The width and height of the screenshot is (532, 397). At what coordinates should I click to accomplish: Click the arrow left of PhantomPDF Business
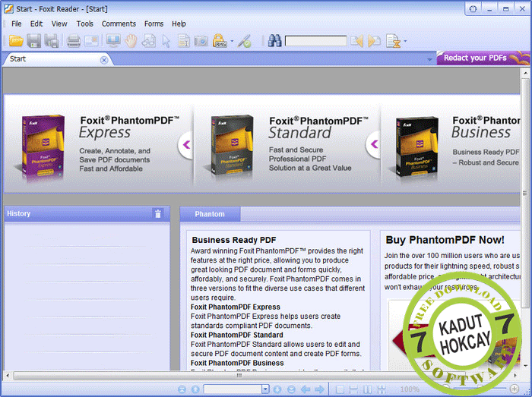point(374,144)
